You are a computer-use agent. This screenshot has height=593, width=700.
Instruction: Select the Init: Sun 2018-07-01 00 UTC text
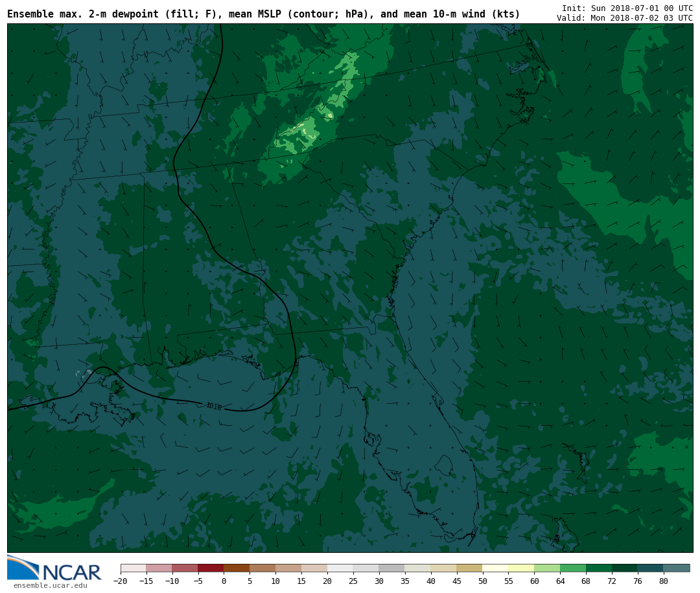[x=627, y=8]
